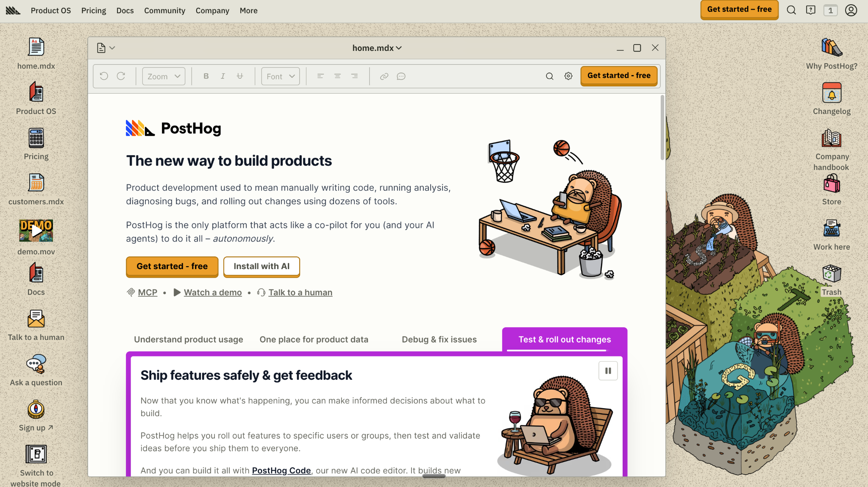The height and width of the screenshot is (487, 868).
Task: Open the Trash bin icon
Action: [x=832, y=274]
